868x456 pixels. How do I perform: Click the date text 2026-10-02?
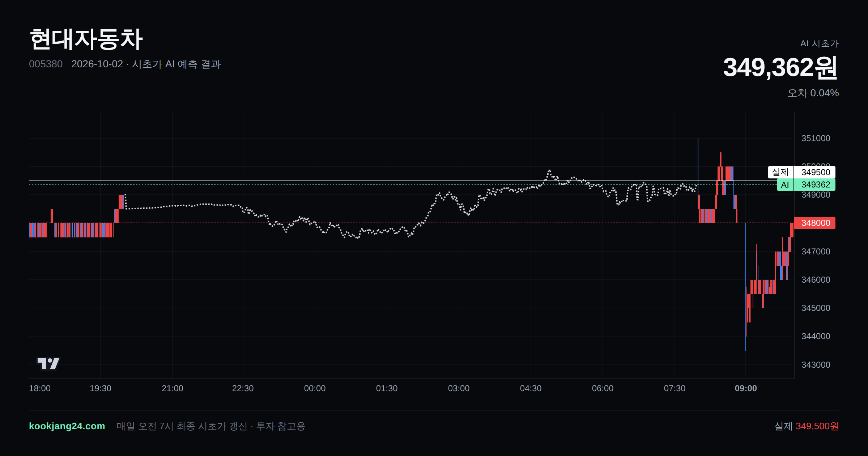pos(97,64)
